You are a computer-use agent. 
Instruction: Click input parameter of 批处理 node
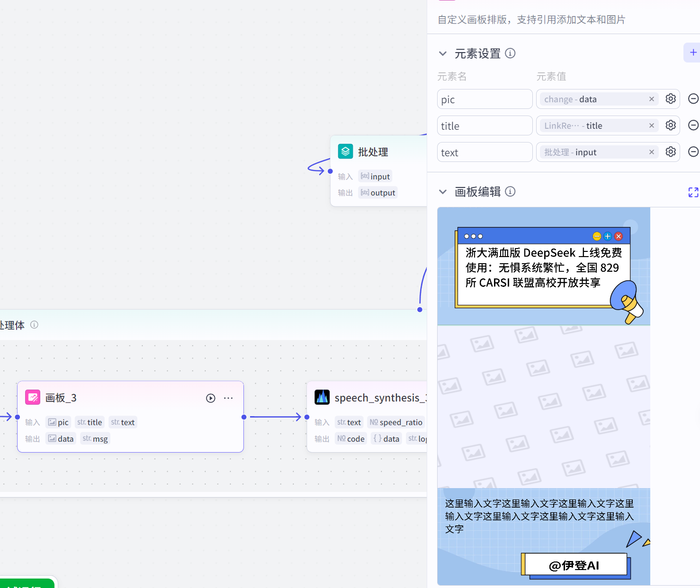(375, 177)
